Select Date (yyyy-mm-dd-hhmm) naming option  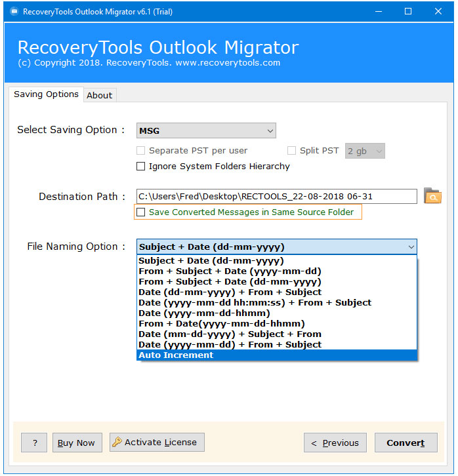[x=277, y=313]
